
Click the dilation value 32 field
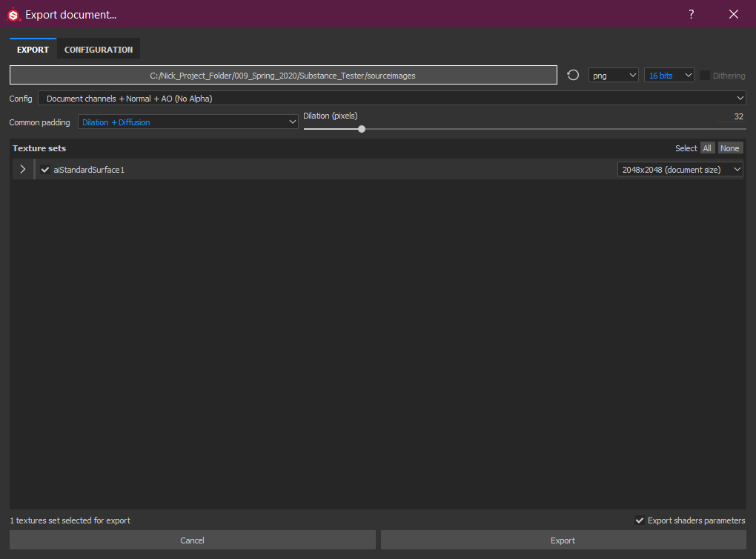pyautogui.click(x=732, y=116)
